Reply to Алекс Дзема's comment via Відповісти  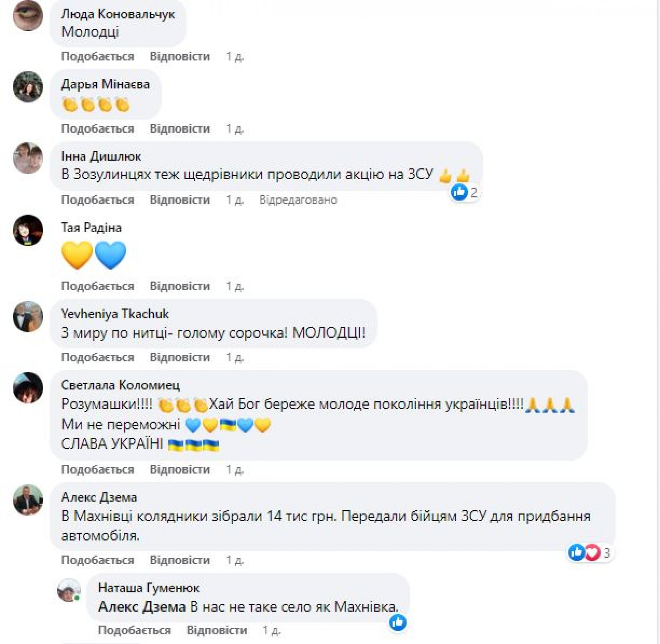tap(180, 560)
